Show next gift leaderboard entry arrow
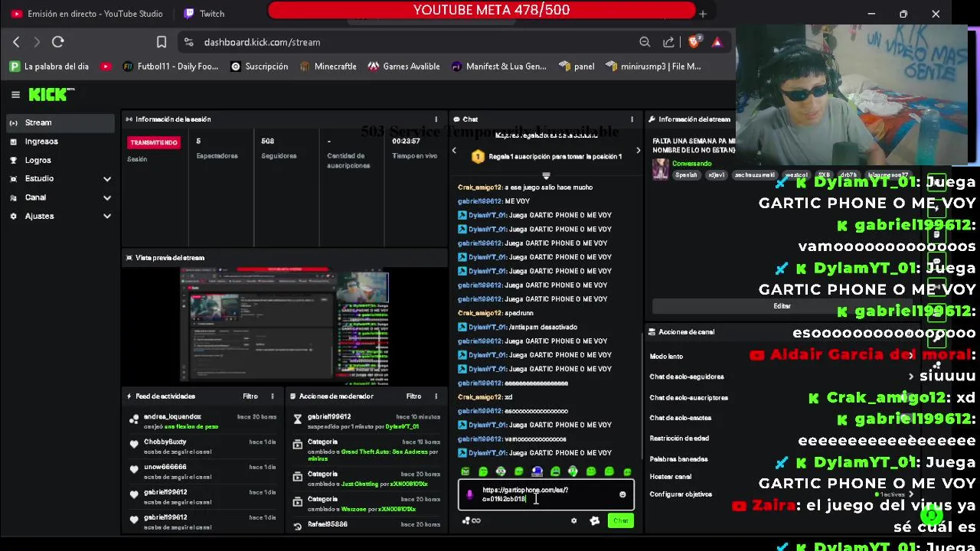 tap(638, 151)
